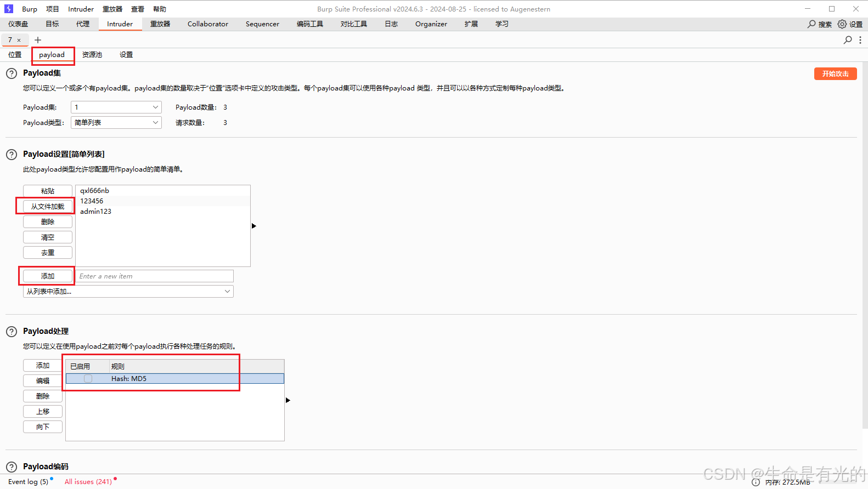Close Intruder tab 7
The width and height of the screenshot is (868, 489).
tap(19, 40)
